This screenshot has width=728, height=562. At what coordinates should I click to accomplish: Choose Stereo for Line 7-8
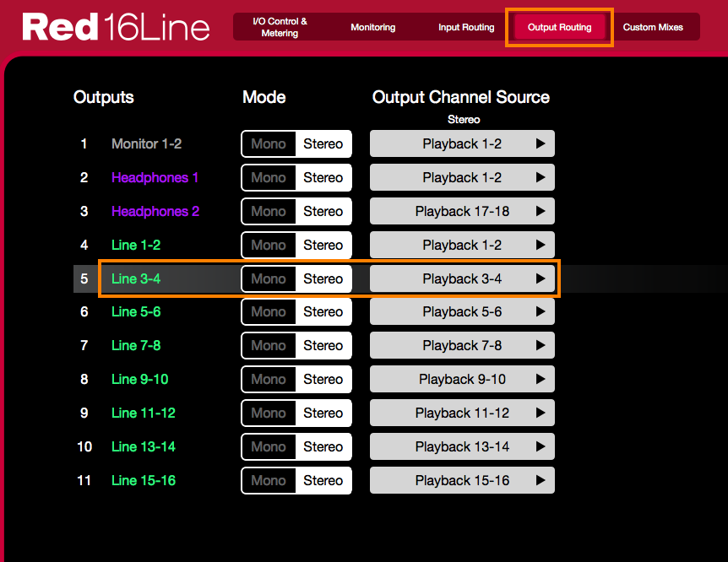pyautogui.click(x=323, y=345)
